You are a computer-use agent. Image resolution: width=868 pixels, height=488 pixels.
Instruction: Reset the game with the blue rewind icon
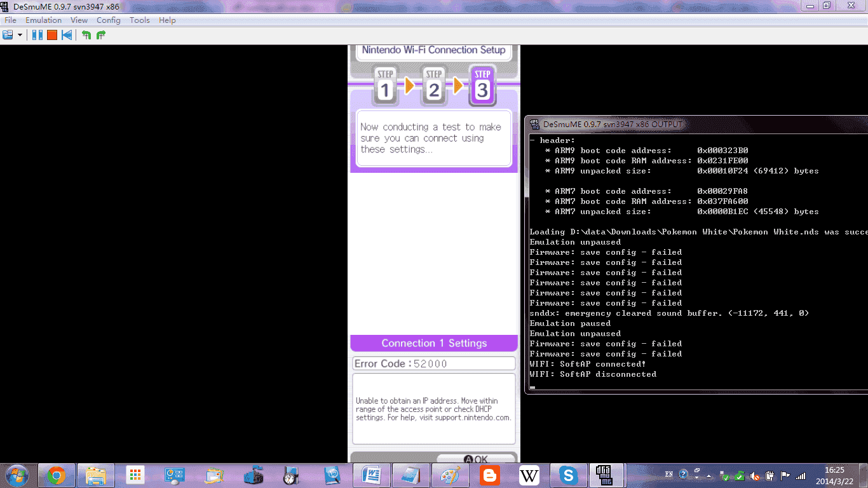point(67,35)
